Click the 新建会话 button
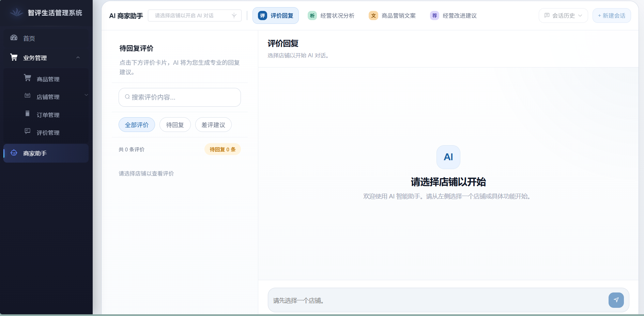 tap(612, 15)
